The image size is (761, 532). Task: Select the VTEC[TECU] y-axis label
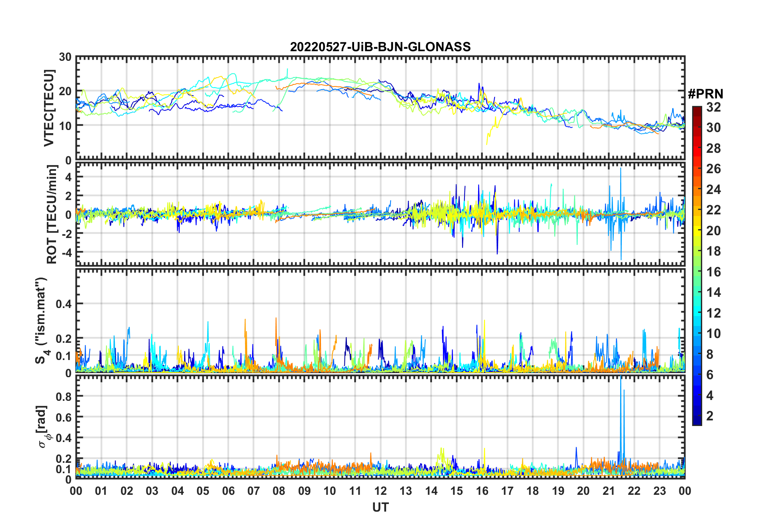pyautogui.click(x=49, y=108)
